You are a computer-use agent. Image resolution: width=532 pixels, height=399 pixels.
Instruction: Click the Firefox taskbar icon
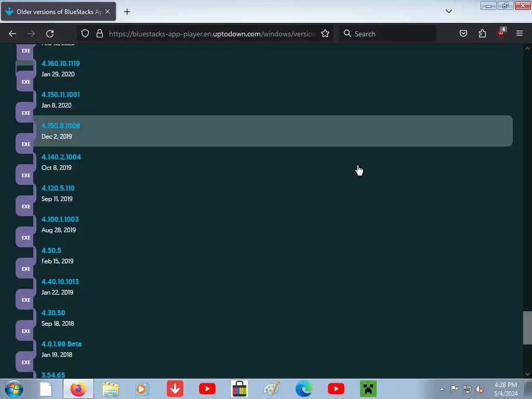click(78, 389)
